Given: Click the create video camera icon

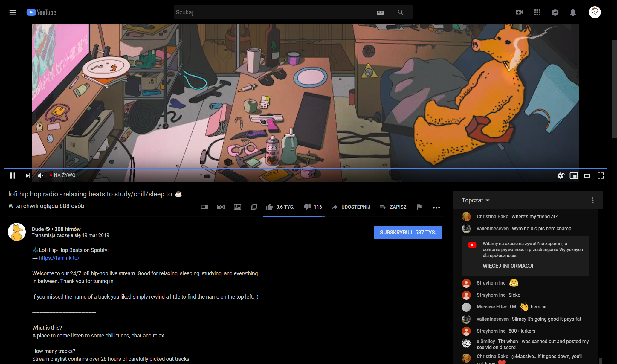Looking at the screenshot, I should pos(519,12).
